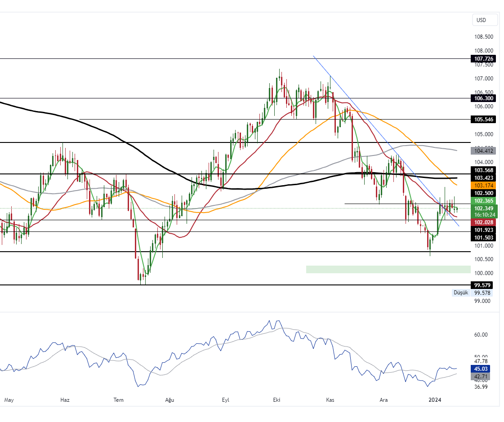This screenshot has height=422, width=504.
Task: Click the Eki month on time axis
Action: coord(277,400)
